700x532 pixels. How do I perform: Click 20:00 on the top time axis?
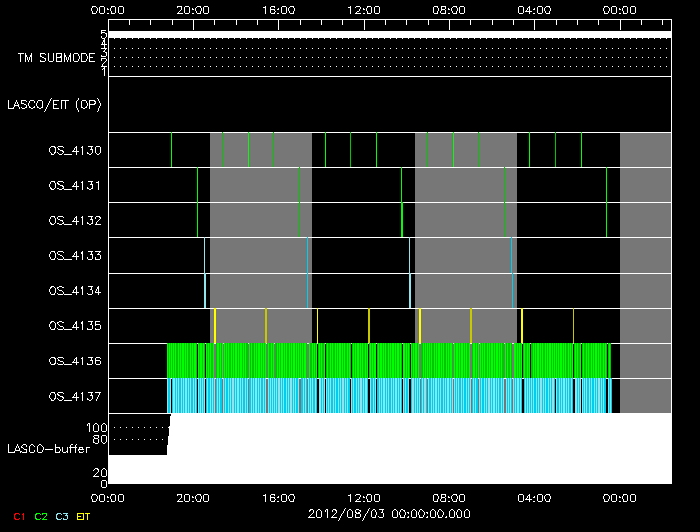[x=193, y=10]
